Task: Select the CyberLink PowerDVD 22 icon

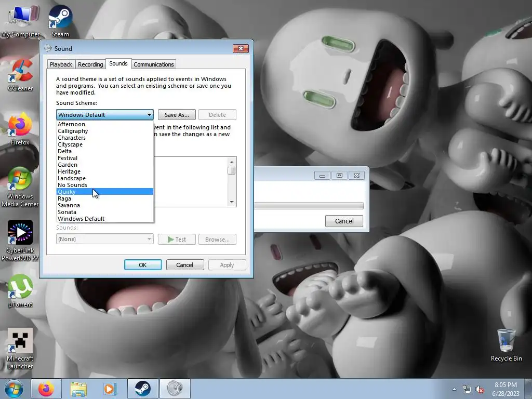Action: tap(20, 241)
